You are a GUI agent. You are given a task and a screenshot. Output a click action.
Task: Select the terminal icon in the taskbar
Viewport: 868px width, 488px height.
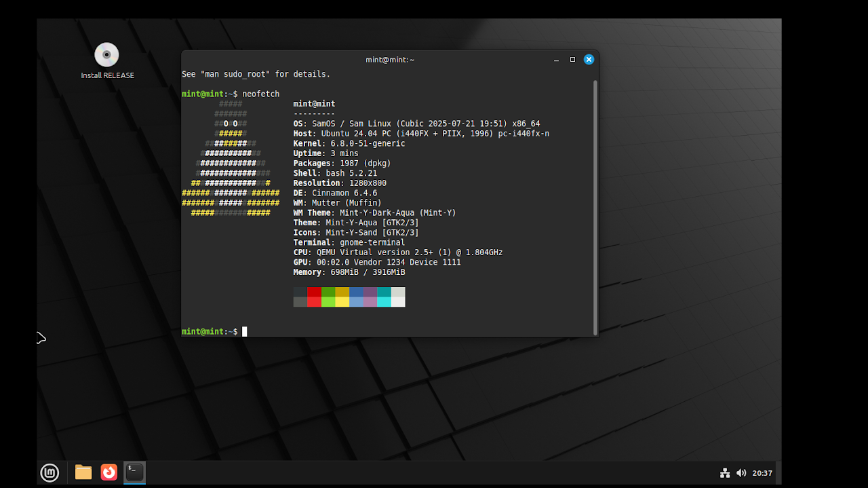coord(135,472)
